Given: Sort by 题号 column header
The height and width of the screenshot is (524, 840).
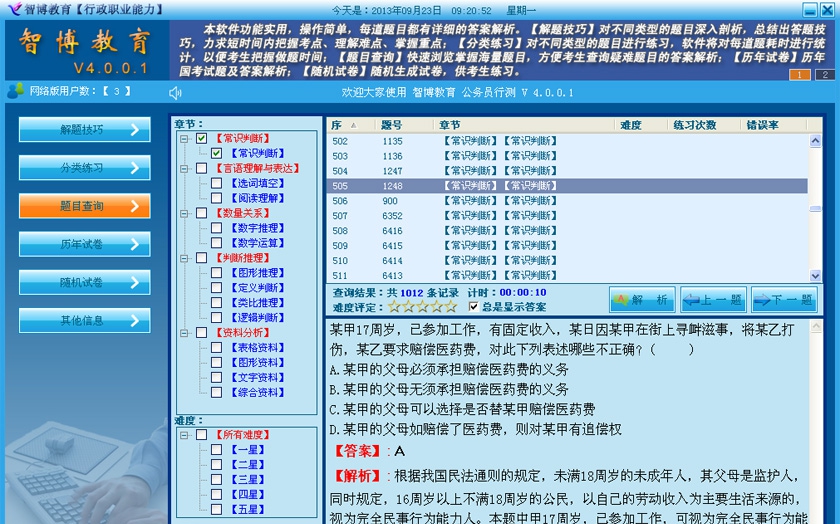Looking at the screenshot, I should [x=403, y=125].
